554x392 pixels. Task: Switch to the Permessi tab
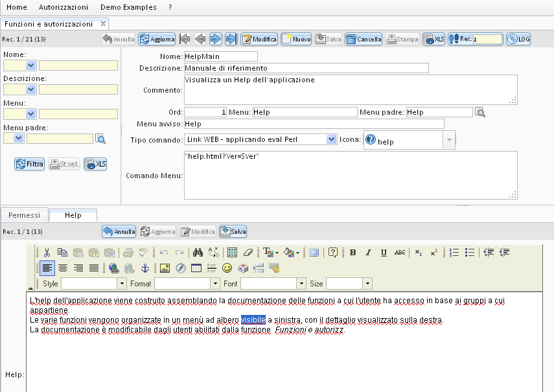(25, 215)
